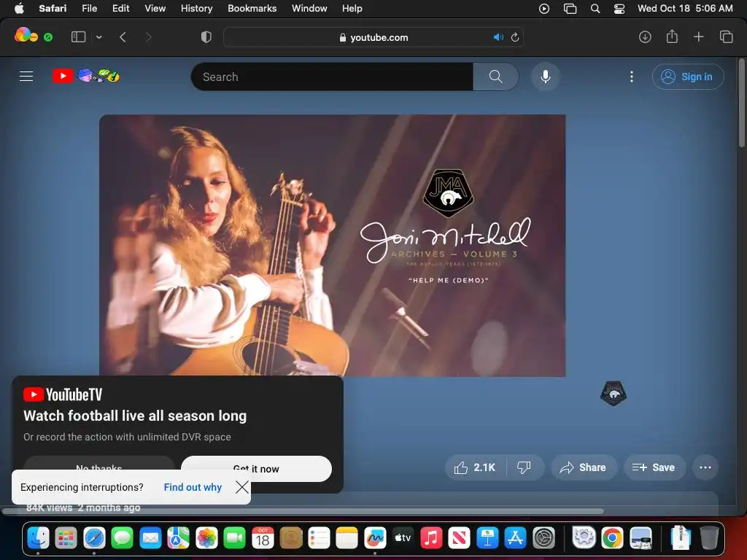Dismiss the Experiencing interruptions notice
Image resolution: width=747 pixels, height=560 pixels.
[x=242, y=487]
